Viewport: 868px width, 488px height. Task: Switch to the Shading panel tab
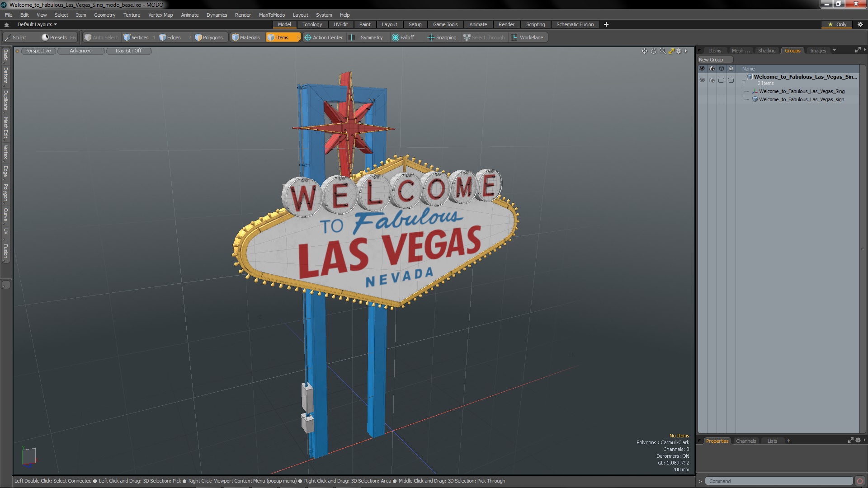pos(766,51)
